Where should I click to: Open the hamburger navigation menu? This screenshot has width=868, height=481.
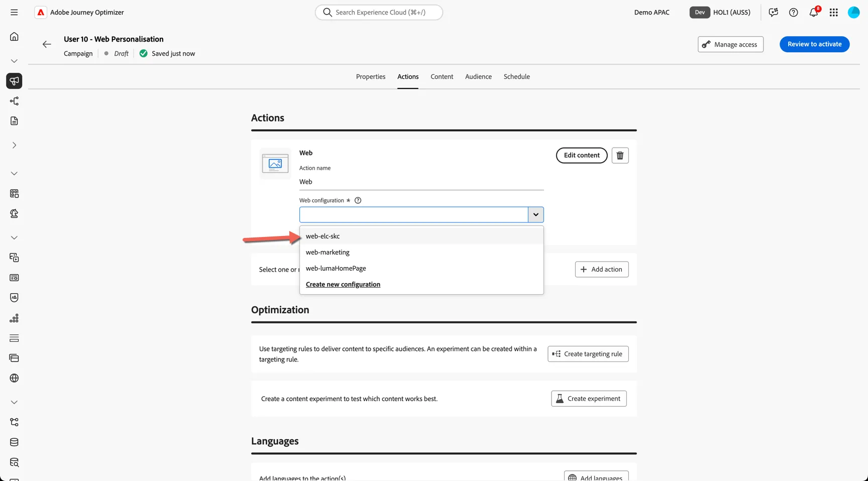click(14, 12)
